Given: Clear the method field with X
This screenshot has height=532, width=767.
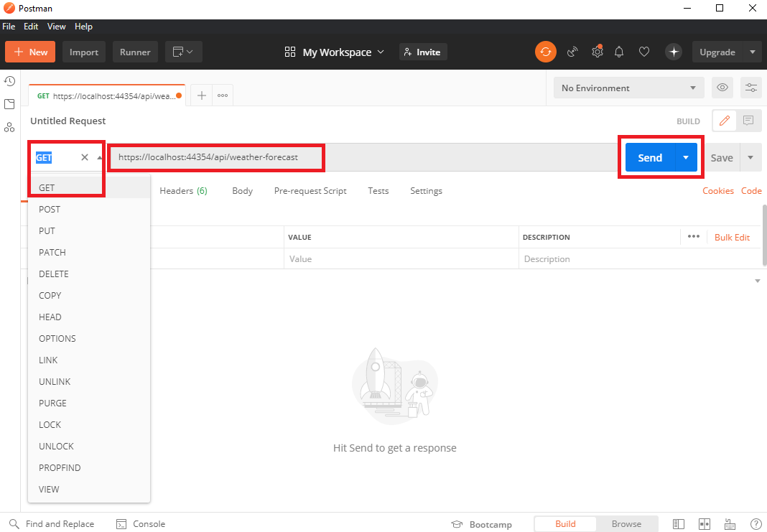Looking at the screenshot, I should click(x=85, y=157).
